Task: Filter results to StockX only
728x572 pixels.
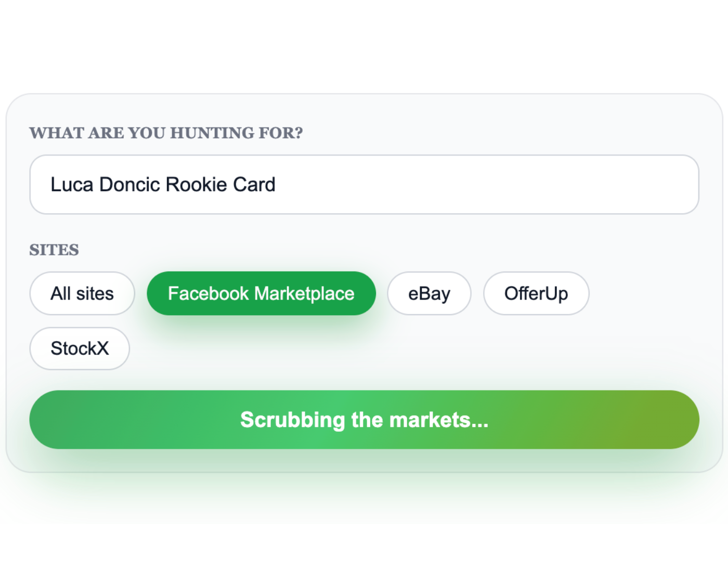Action: point(80,348)
